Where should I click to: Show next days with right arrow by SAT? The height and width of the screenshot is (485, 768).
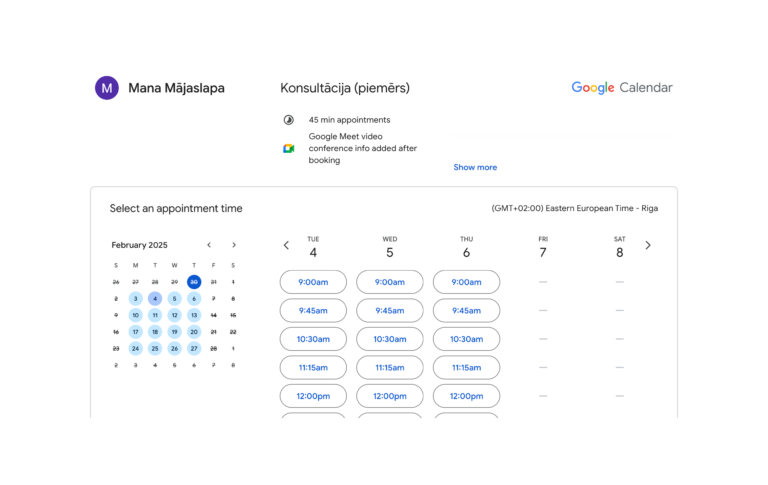pyautogui.click(x=648, y=245)
